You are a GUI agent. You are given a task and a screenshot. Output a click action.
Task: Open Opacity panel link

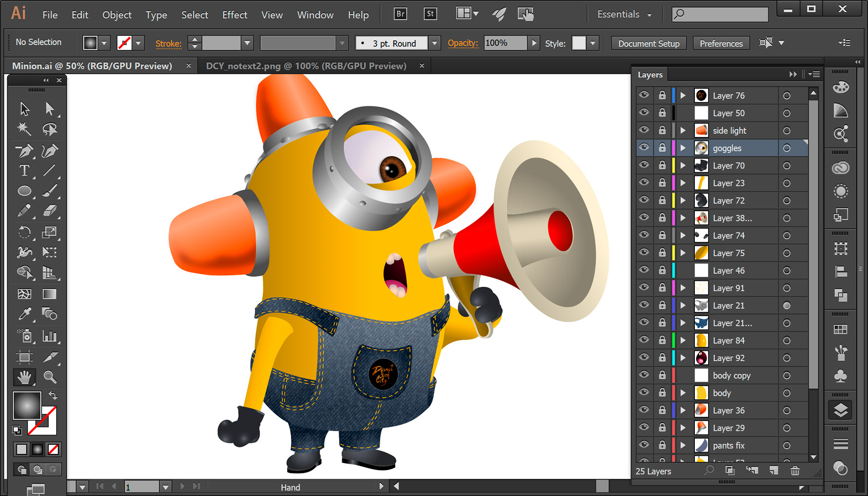click(462, 43)
